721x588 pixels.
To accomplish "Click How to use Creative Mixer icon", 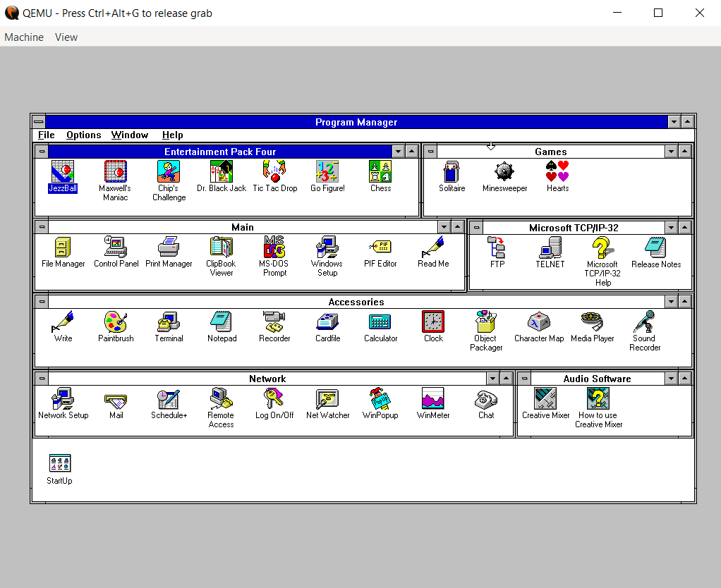I will tap(598, 398).
